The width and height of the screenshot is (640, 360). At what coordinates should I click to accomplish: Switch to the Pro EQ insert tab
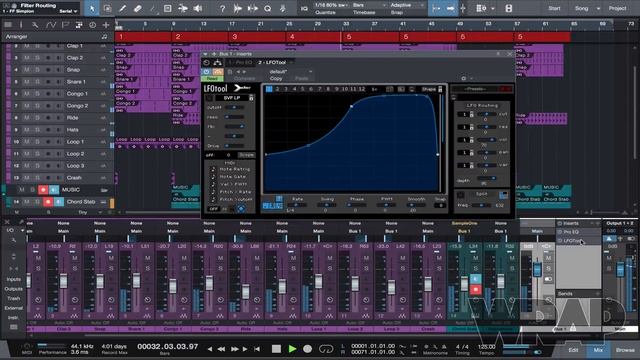click(x=240, y=62)
